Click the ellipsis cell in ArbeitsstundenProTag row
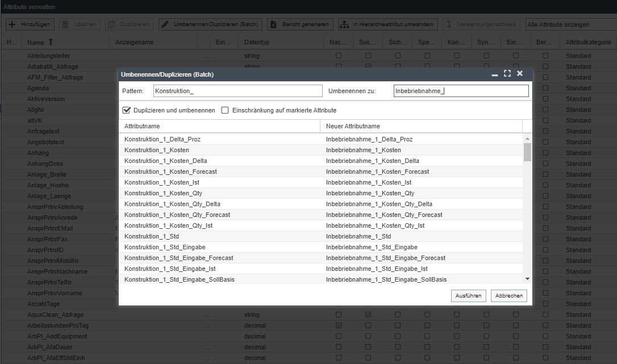The image size is (617, 364). (207, 326)
